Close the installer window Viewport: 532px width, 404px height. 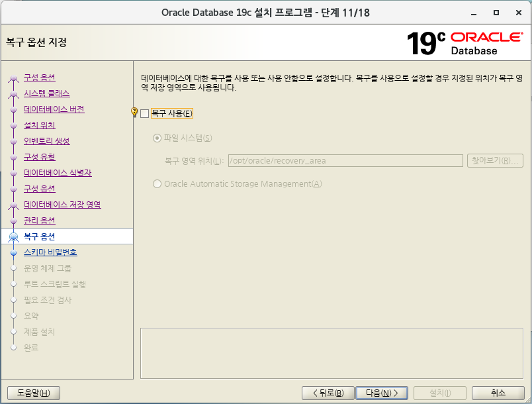(x=518, y=13)
